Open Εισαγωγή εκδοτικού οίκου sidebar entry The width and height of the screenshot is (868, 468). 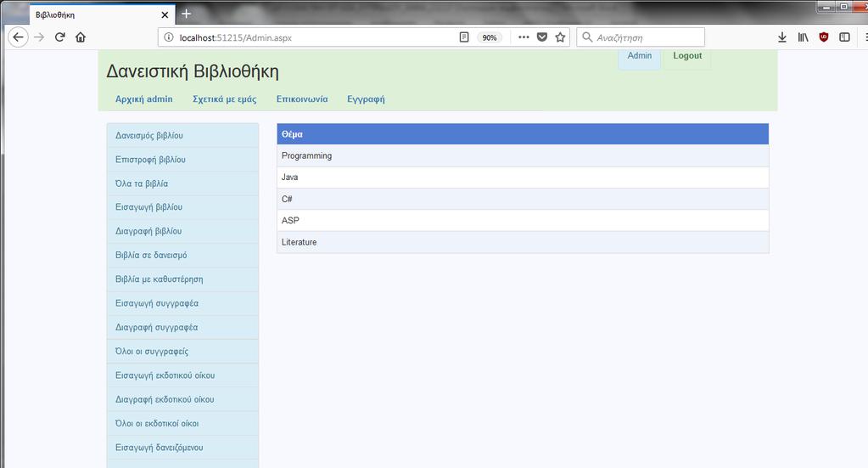click(182, 375)
